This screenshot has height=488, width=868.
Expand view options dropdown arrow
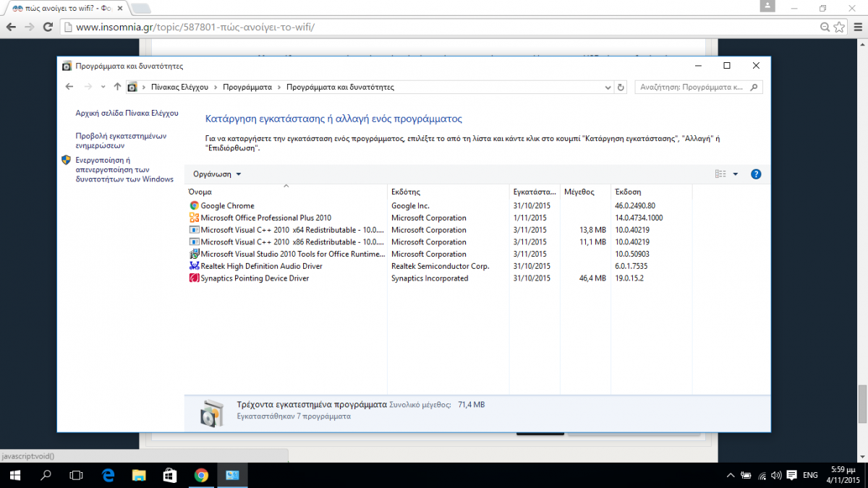tap(736, 174)
